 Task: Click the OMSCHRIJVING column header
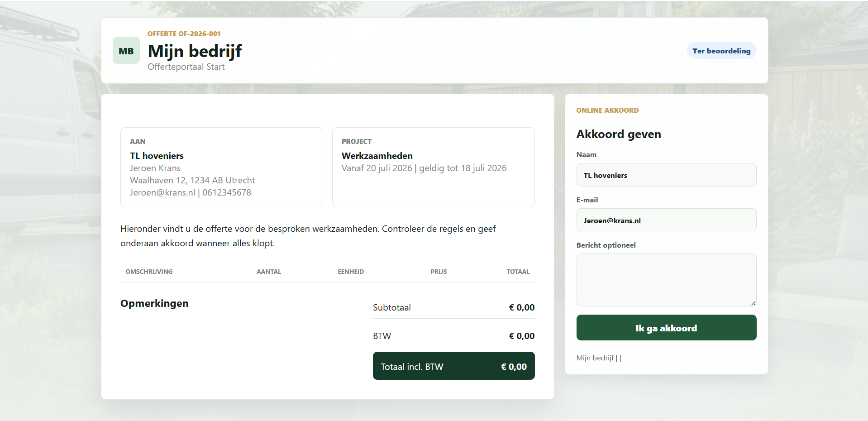[x=149, y=272]
